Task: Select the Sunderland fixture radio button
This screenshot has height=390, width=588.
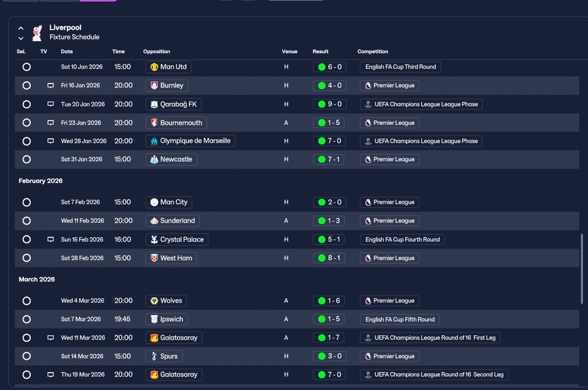Action: coord(27,220)
